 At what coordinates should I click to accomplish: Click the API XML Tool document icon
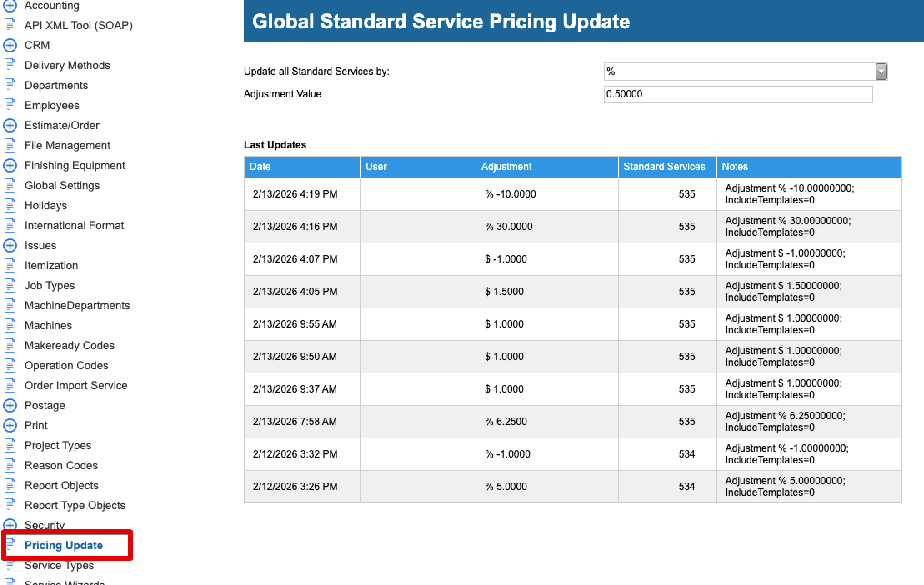coord(10,25)
